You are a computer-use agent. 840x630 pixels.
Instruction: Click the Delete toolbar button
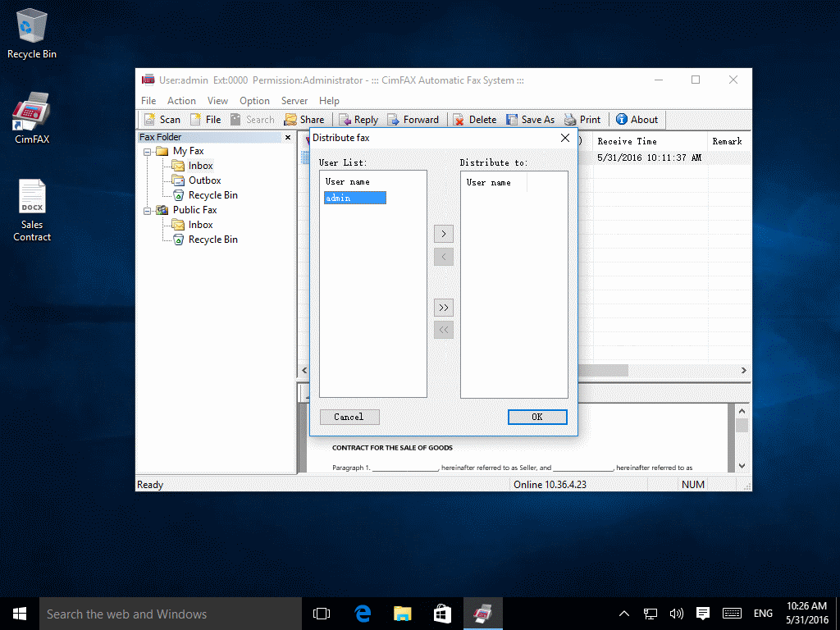point(475,120)
